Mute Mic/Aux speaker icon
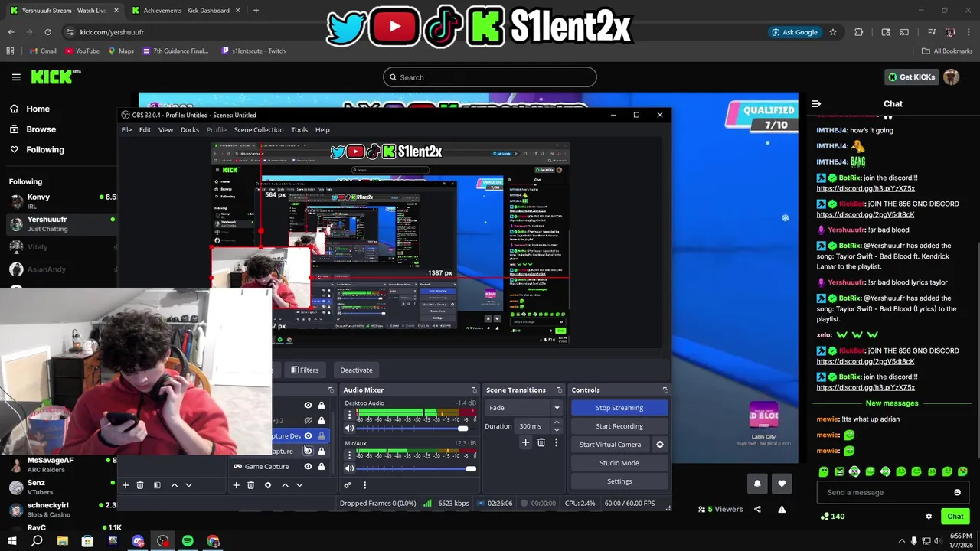This screenshot has width=980, height=551. 349,468
